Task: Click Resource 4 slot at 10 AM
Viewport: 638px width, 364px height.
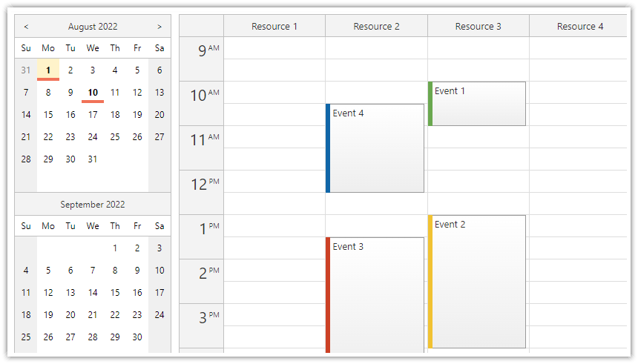Action: tap(578, 93)
